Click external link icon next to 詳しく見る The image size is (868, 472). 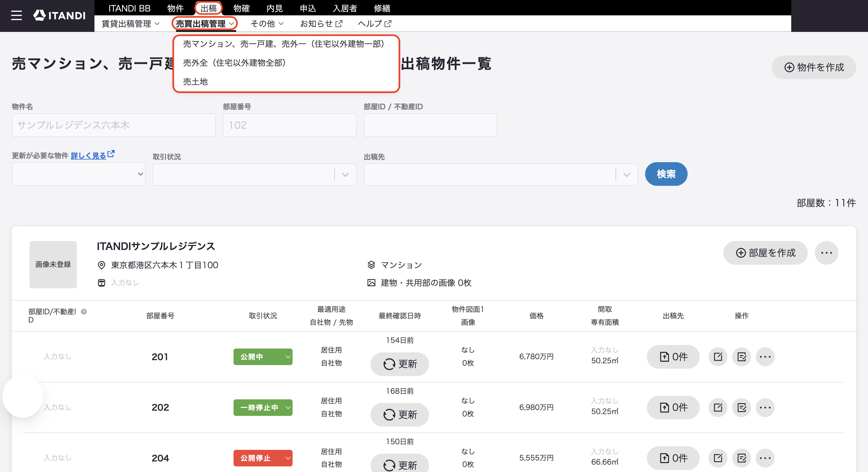[x=111, y=154]
